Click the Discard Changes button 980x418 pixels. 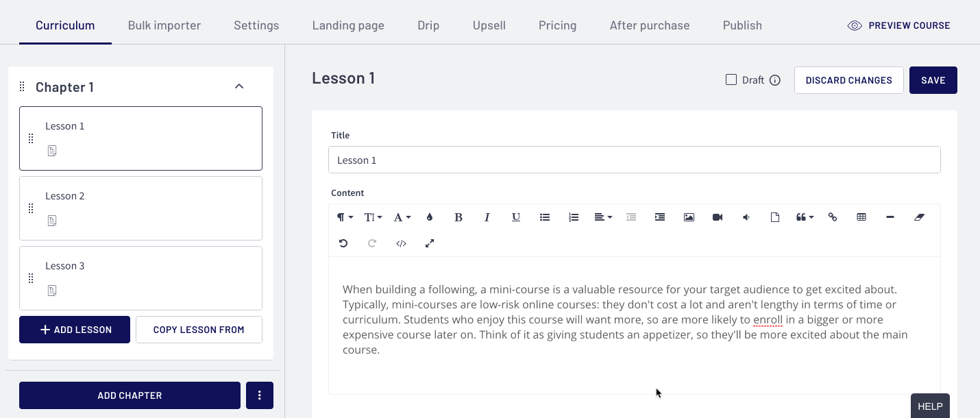coord(849,80)
